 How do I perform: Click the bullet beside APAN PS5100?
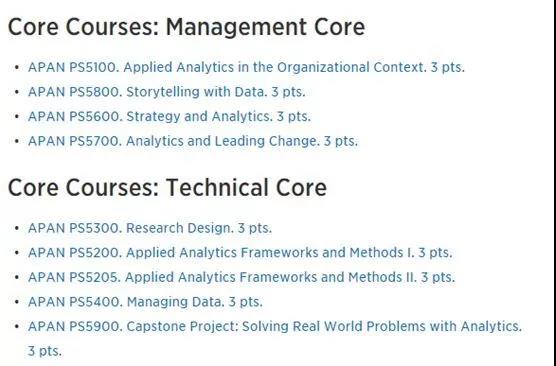coord(17,67)
